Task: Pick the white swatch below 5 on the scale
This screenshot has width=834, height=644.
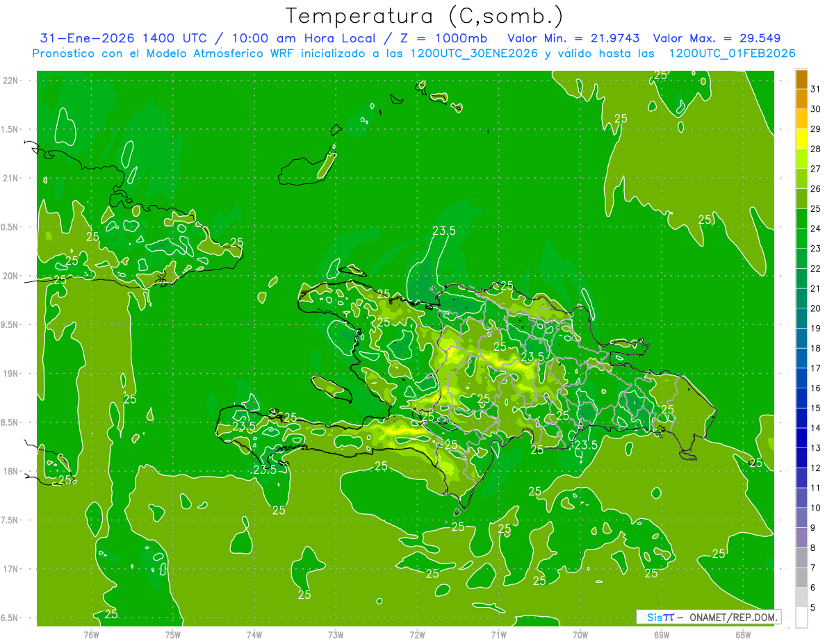Action: point(801,618)
